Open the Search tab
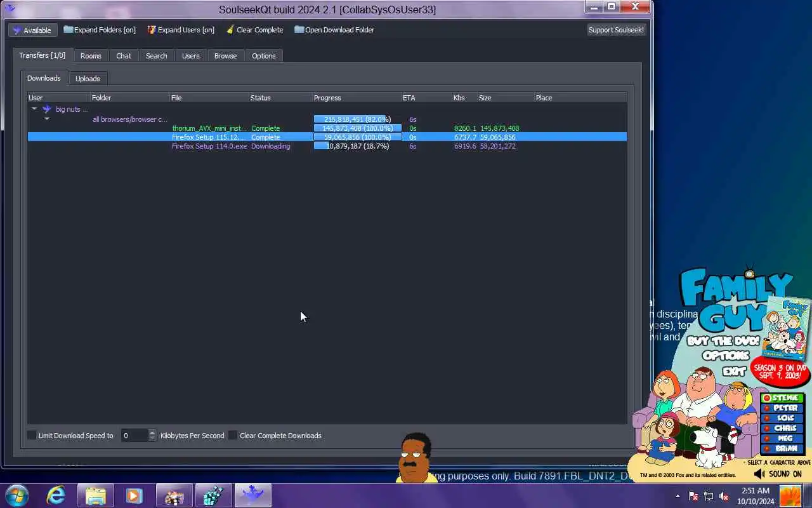812x508 pixels. point(156,56)
